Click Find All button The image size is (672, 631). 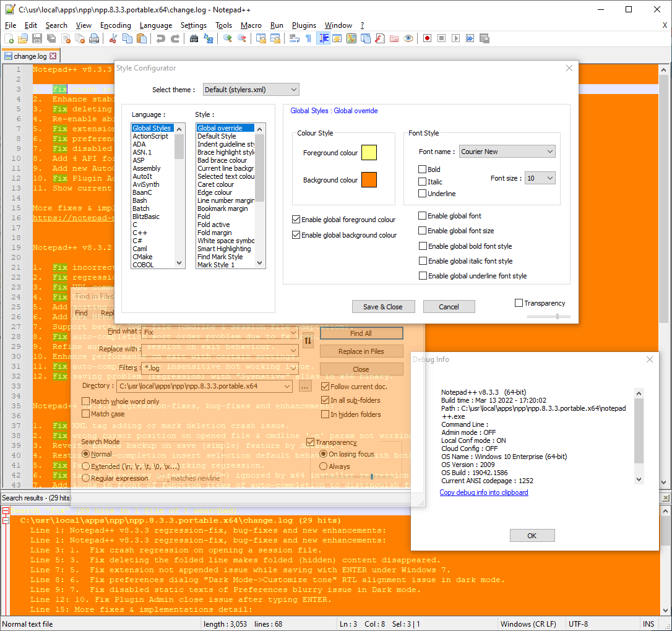click(361, 333)
